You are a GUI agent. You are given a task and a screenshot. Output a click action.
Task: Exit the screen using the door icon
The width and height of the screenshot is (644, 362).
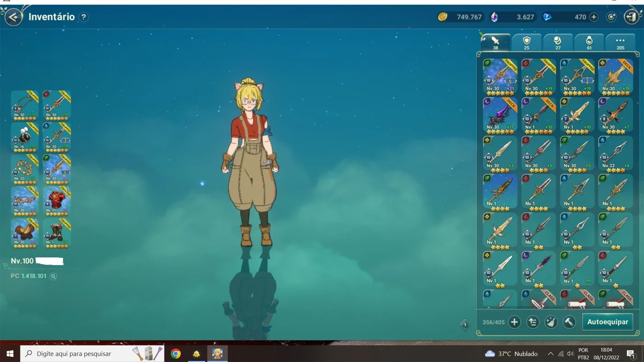click(631, 17)
